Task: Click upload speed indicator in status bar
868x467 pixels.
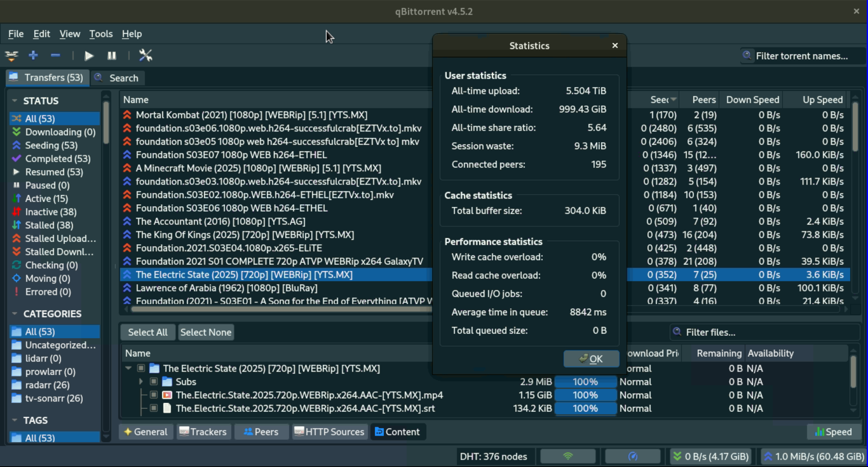Action: pos(814,456)
